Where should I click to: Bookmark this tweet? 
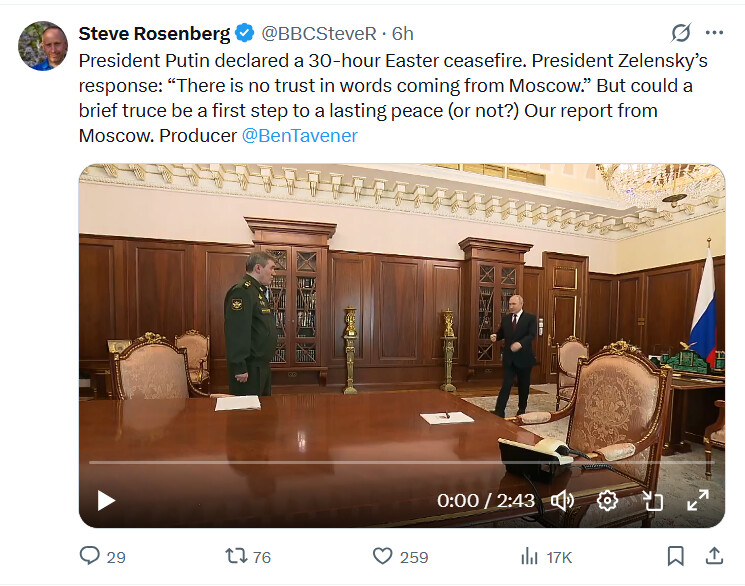coord(675,556)
